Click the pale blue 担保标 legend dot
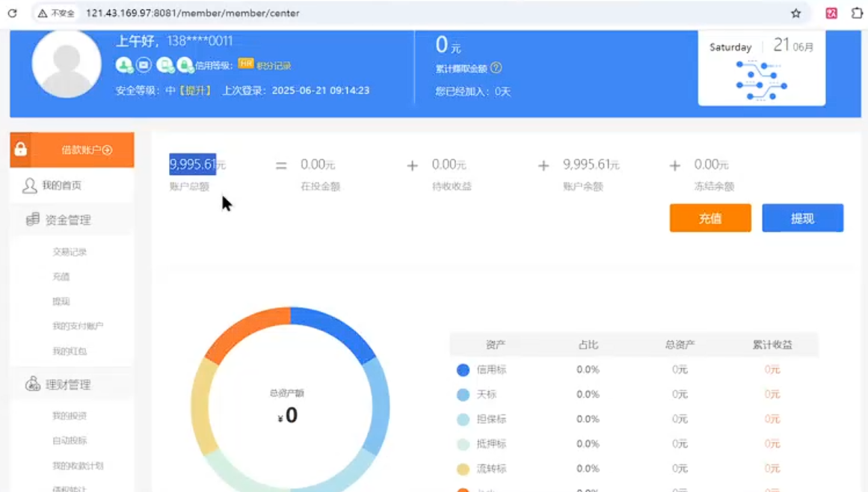The image size is (868, 492). [464, 419]
